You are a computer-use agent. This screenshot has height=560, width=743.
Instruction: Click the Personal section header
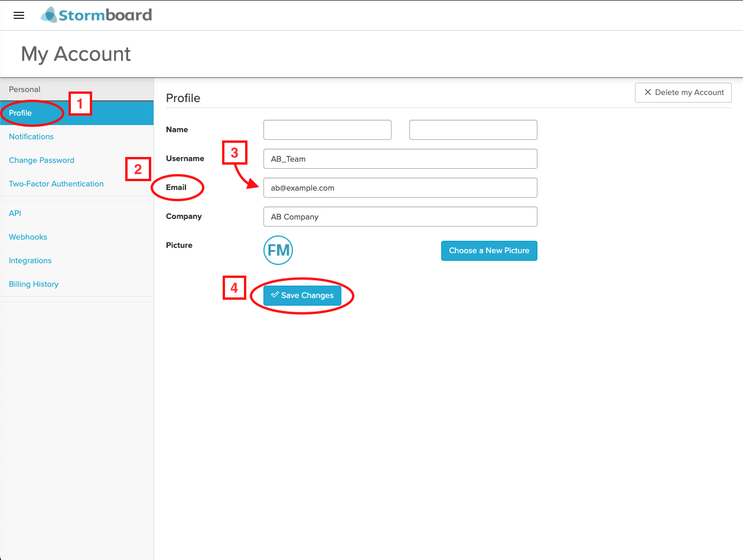coord(25,89)
